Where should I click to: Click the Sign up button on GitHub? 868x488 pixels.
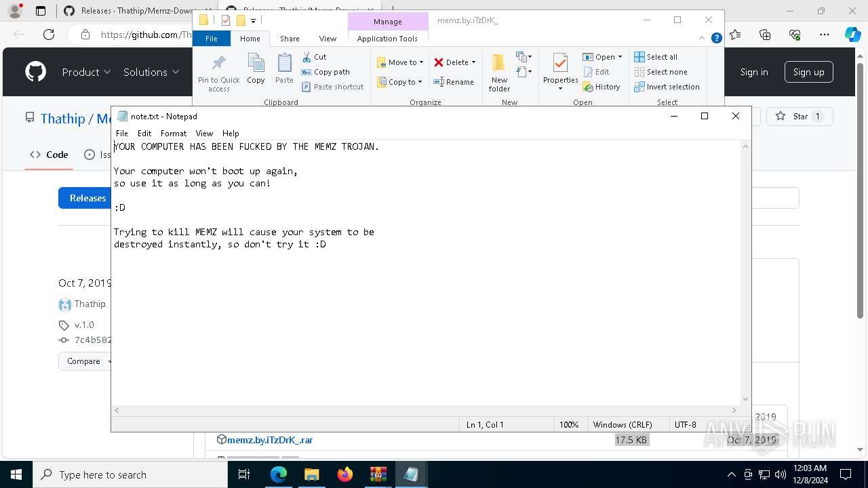(808, 72)
